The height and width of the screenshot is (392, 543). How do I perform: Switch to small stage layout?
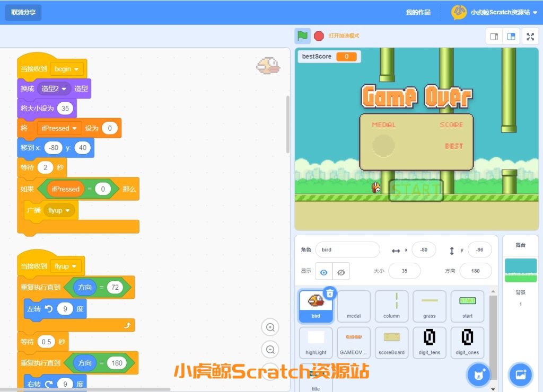494,36
